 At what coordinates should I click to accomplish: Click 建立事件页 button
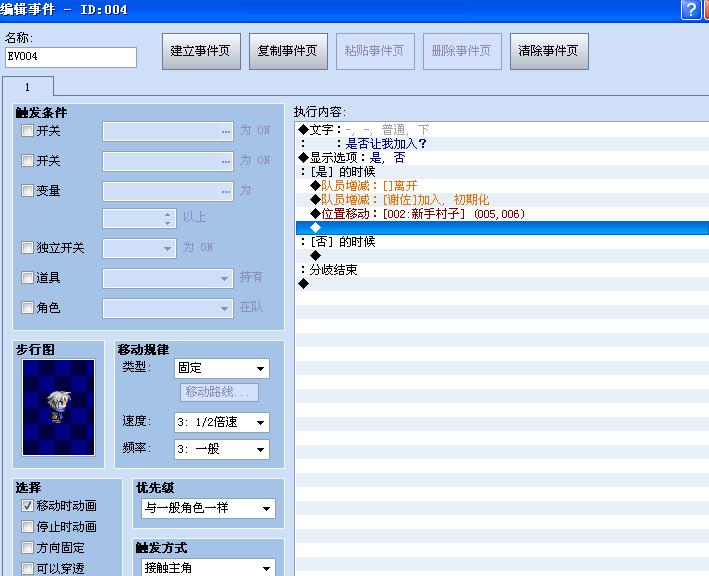(201, 51)
